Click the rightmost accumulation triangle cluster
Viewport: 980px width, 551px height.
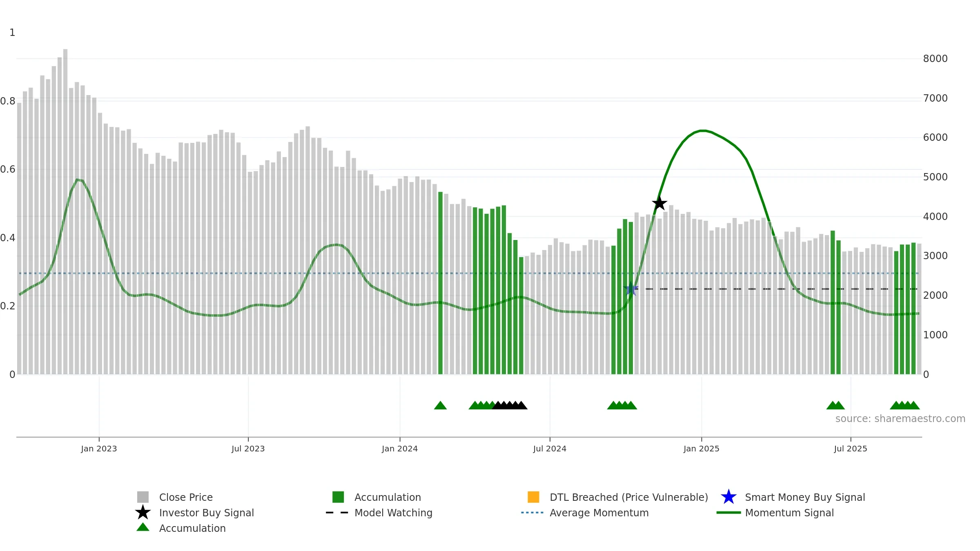pyautogui.click(x=905, y=405)
